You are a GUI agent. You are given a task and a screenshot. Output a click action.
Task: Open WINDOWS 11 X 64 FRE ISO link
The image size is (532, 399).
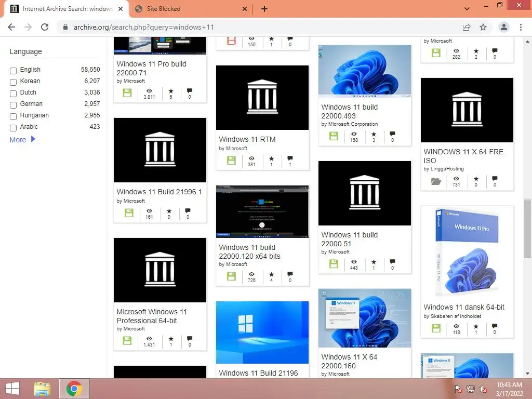[x=463, y=156]
